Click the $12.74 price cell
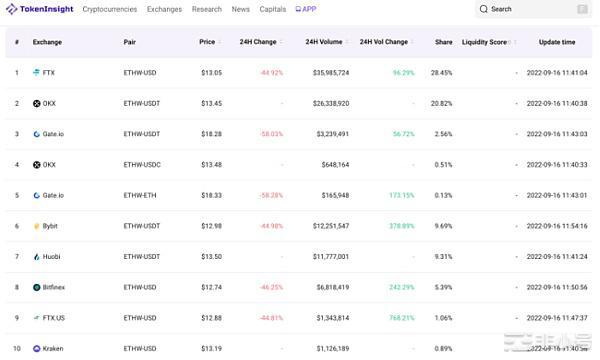The height and width of the screenshot is (360, 600). coord(212,287)
